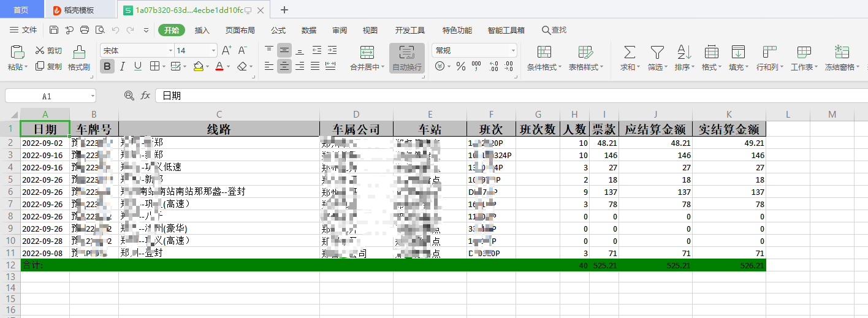Toggle Bold formatting button

point(107,66)
